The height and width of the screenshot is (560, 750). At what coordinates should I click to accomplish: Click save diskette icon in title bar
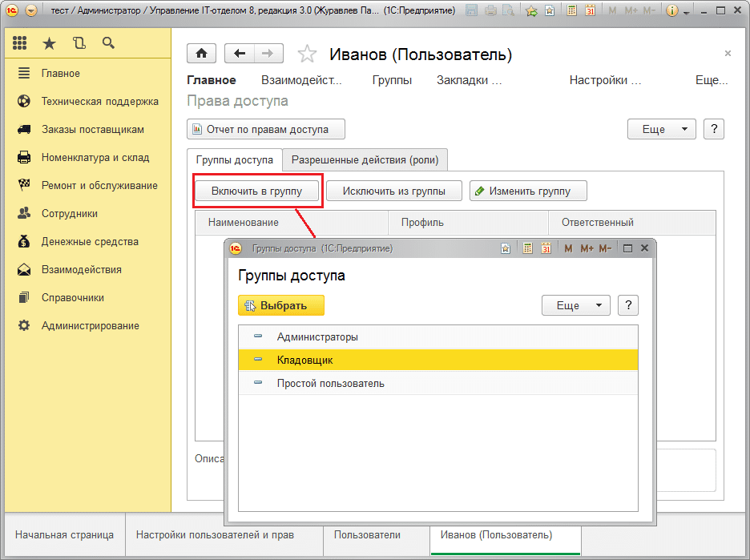(471, 10)
